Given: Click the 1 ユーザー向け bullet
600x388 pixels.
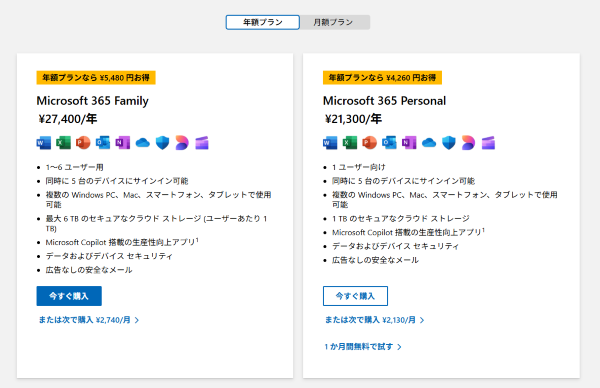Looking at the screenshot, I should click(x=359, y=167).
